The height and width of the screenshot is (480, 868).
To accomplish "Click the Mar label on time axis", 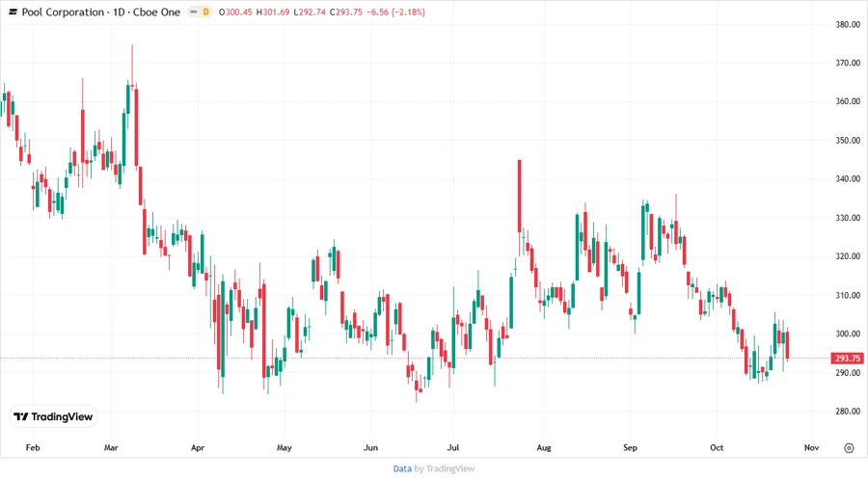I will pyautogui.click(x=111, y=447).
